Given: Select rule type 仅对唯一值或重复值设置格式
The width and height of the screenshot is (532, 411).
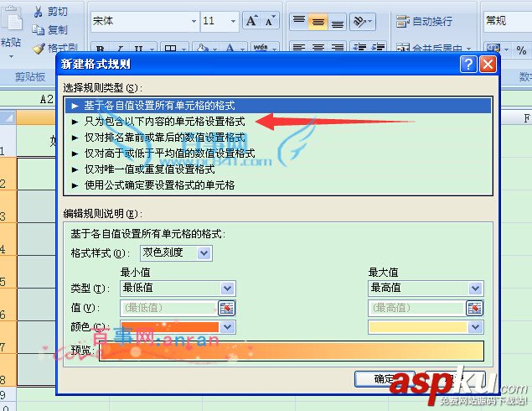Looking at the screenshot, I should 278,169.
